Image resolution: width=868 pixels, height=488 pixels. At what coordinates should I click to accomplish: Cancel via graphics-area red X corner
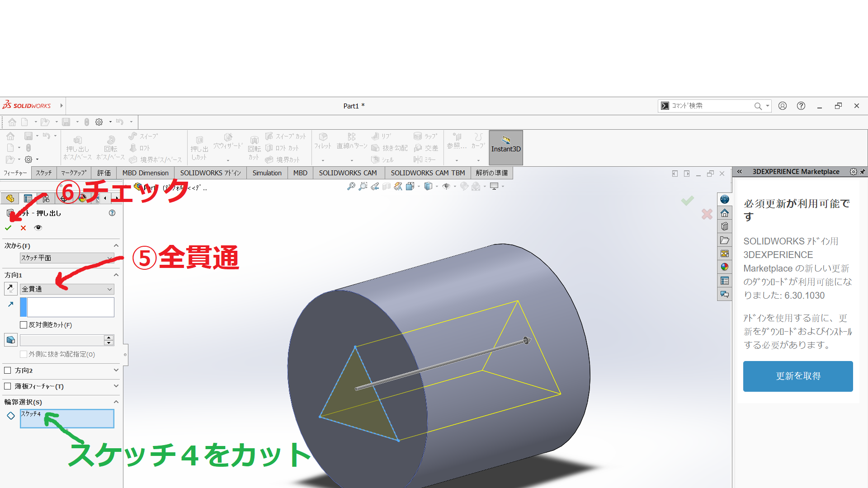click(707, 214)
